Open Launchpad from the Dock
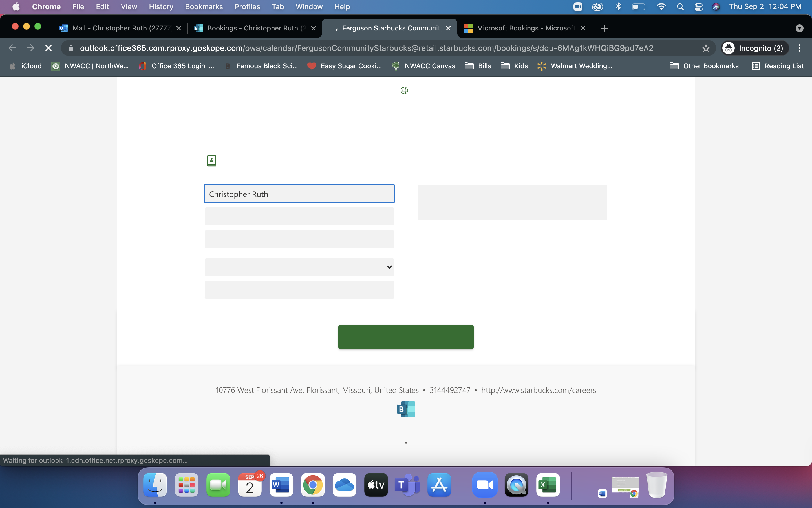Screen dimensions: 812x508 pyautogui.click(x=187, y=485)
